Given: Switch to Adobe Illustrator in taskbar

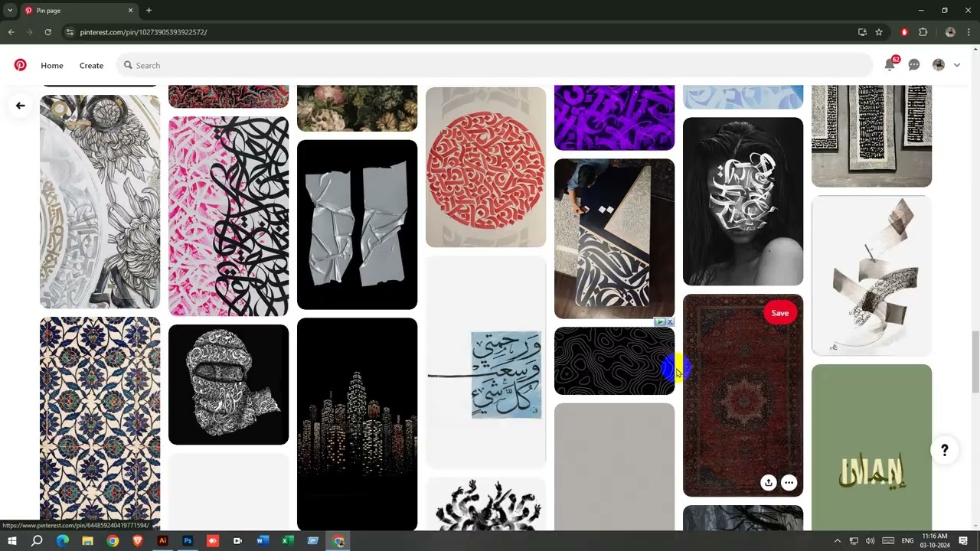Looking at the screenshot, I should coord(162,541).
